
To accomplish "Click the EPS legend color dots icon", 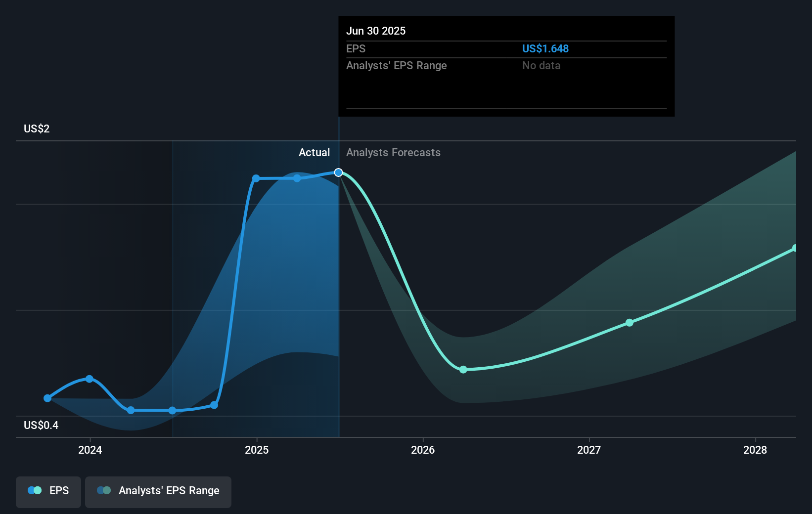I will click(35, 490).
